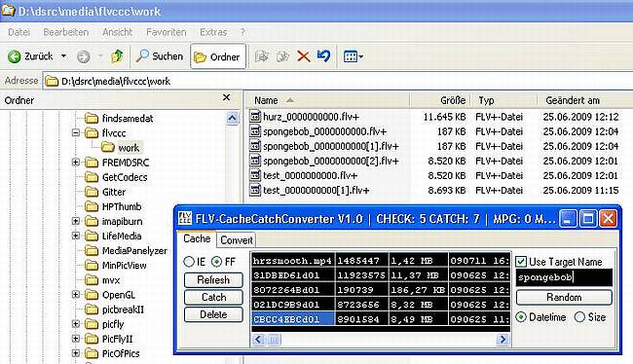Select the FF radio button
This screenshot has height=364, width=633.
217,262
